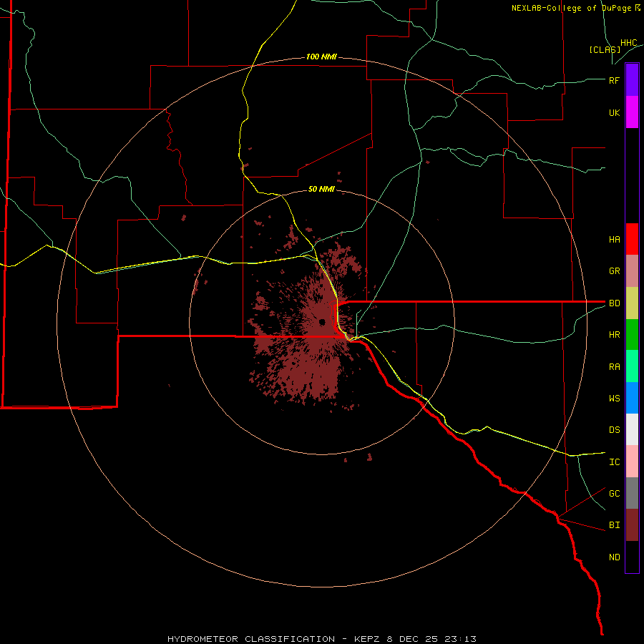Click the GC gray legend swatch
This screenshot has width=644, height=644.
tap(632, 493)
